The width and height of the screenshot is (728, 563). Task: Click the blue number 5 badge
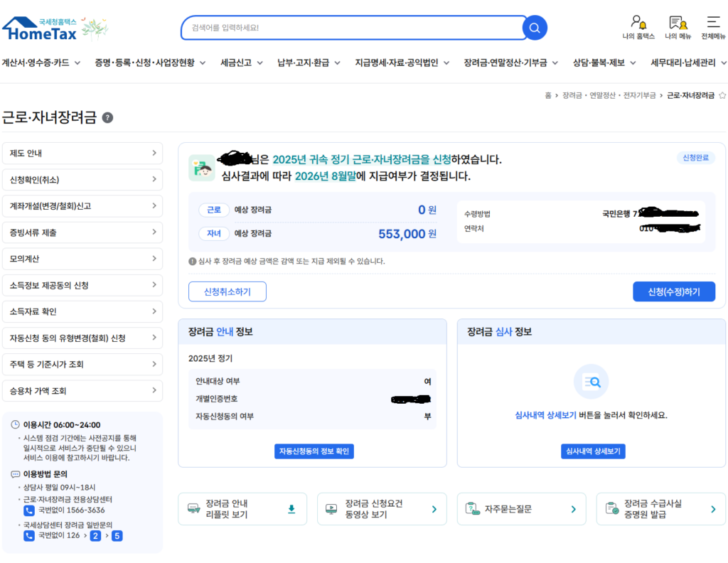pos(117,536)
